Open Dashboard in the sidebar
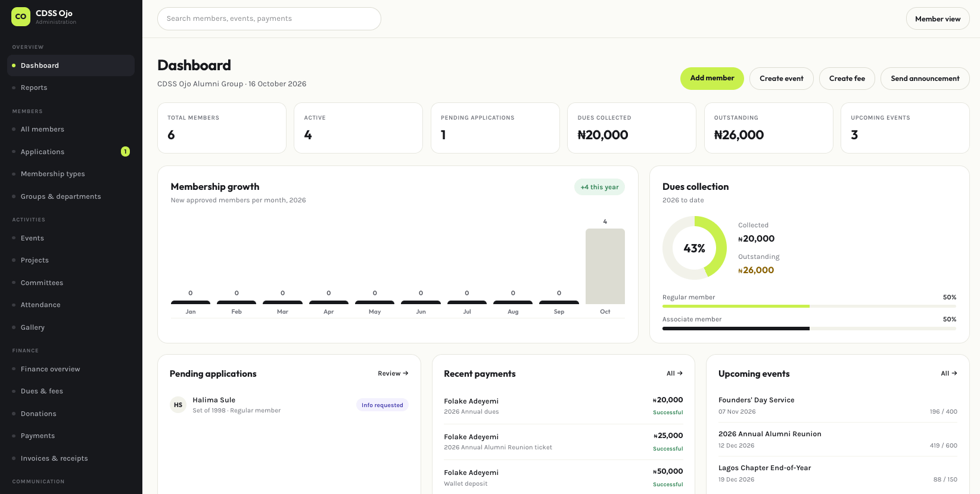 tap(71, 65)
